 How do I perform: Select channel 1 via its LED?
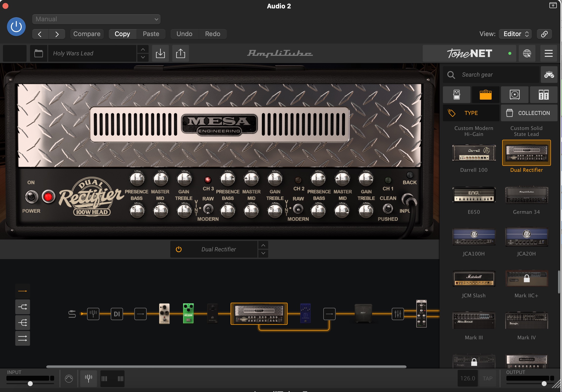(x=388, y=180)
